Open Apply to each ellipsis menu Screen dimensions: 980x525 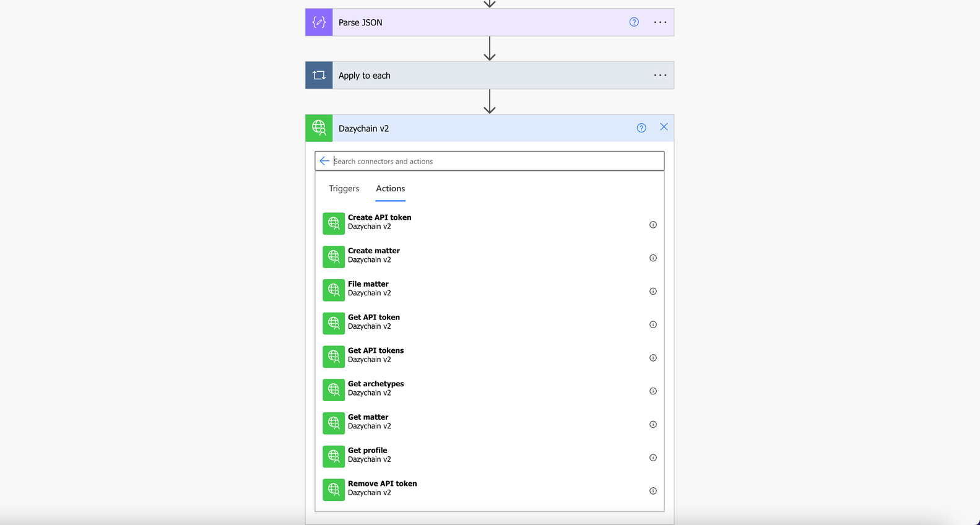[x=661, y=76]
